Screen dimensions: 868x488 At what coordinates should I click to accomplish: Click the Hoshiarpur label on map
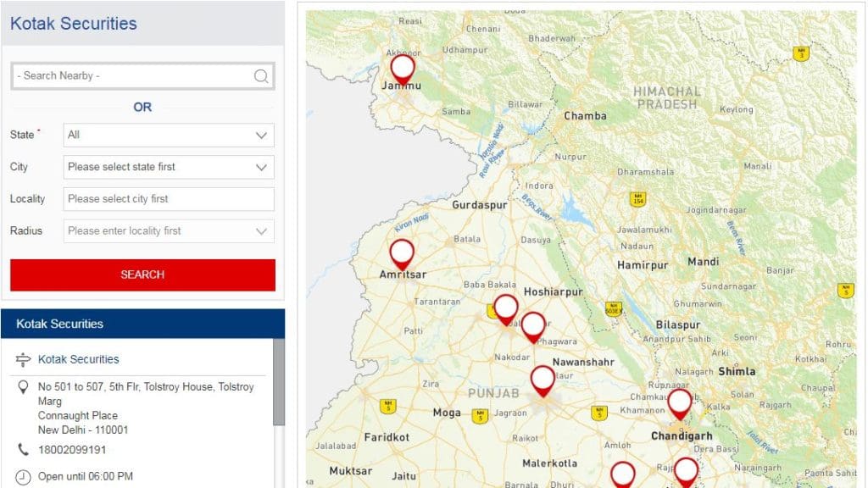pyautogui.click(x=554, y=291)
